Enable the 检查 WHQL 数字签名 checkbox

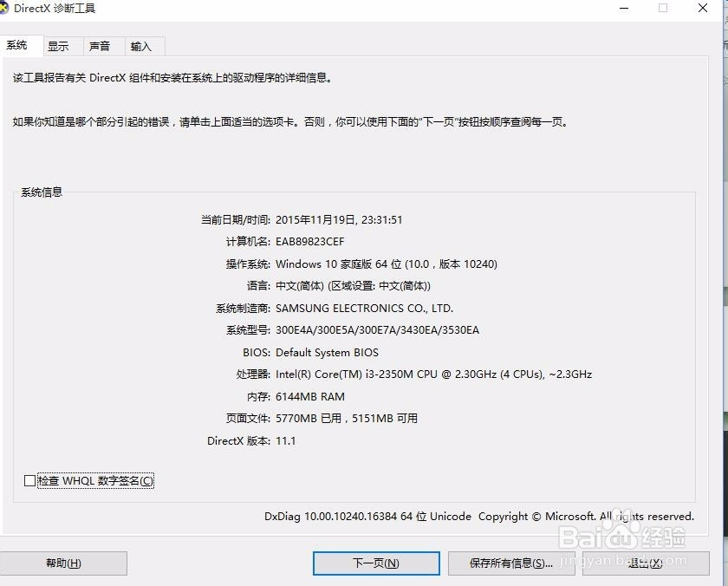[30, 480]
